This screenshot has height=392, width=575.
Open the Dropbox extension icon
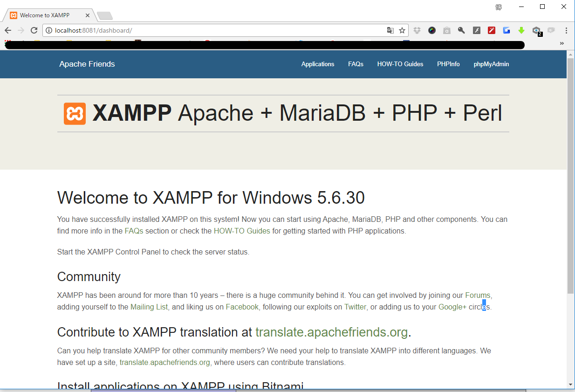coord(417,30)
